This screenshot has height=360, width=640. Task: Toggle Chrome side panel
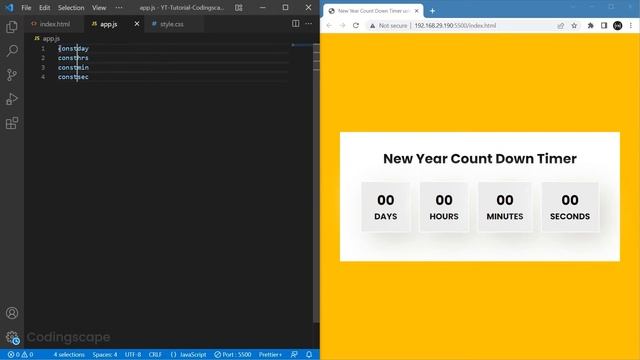click(604, 25)
